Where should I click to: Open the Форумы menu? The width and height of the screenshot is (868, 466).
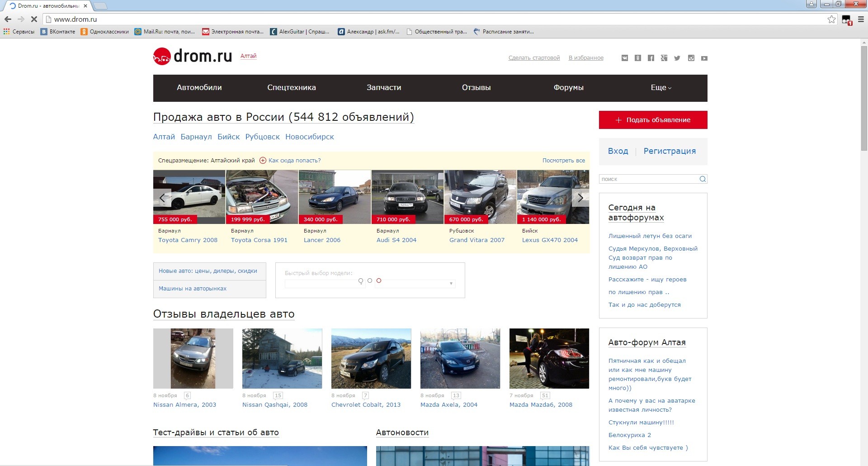tap(569, 88)
